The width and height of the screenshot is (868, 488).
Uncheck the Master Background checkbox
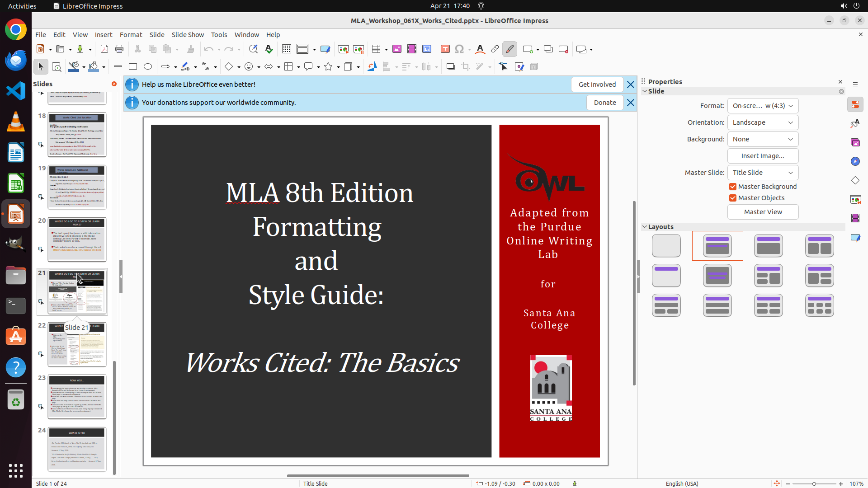733,187
